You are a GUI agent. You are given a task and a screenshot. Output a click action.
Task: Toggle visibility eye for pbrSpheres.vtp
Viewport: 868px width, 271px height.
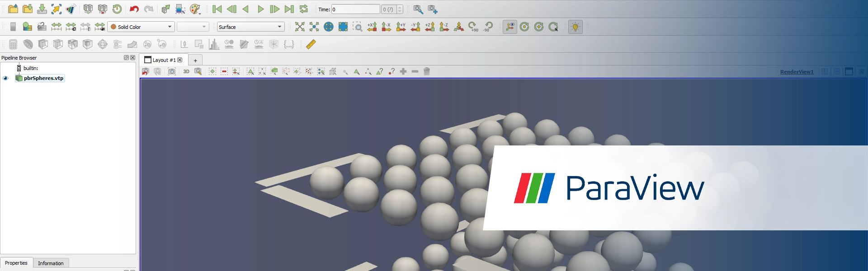coord(6,78)
